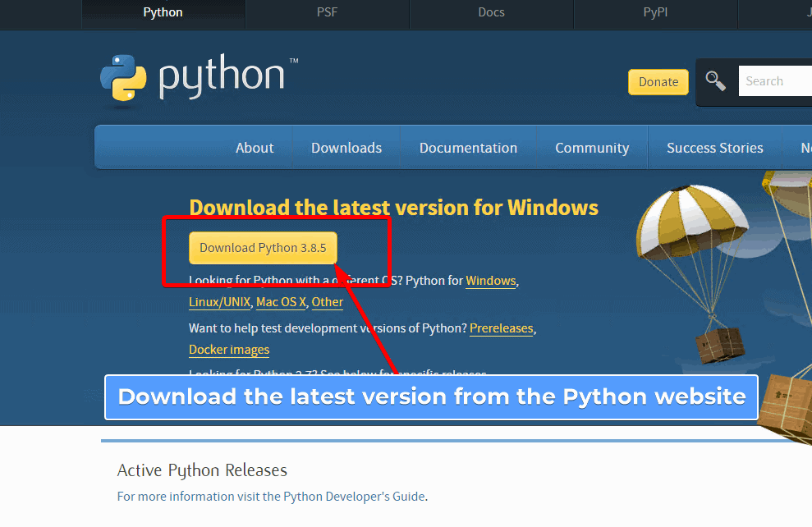Open the Documentation navigation menu
The width and height of the screenshot is (812, 527).
[468, 148]
